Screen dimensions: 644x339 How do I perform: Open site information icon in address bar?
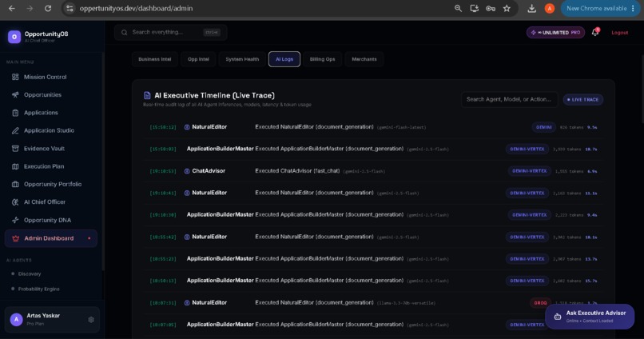pos(70,8)
